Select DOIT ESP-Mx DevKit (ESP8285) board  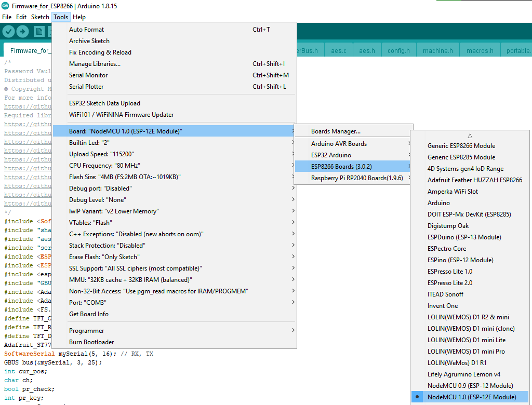click(x=470, y=214)
